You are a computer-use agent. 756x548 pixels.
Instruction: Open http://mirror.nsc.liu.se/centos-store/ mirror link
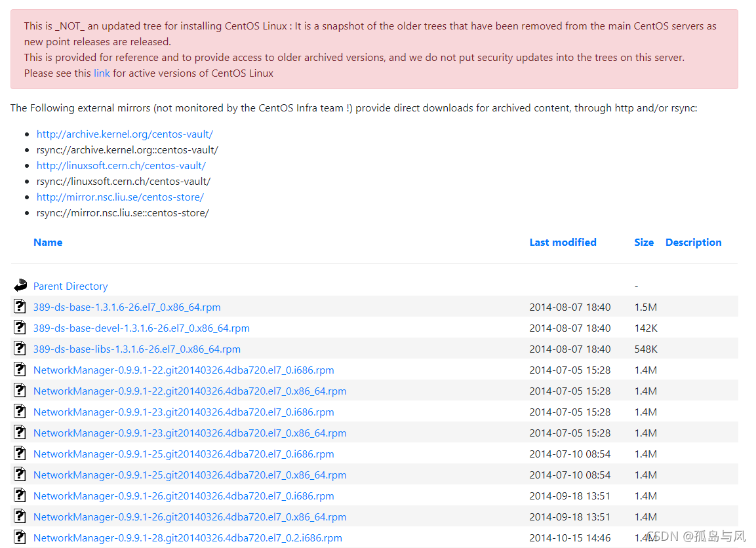(120, 197)
